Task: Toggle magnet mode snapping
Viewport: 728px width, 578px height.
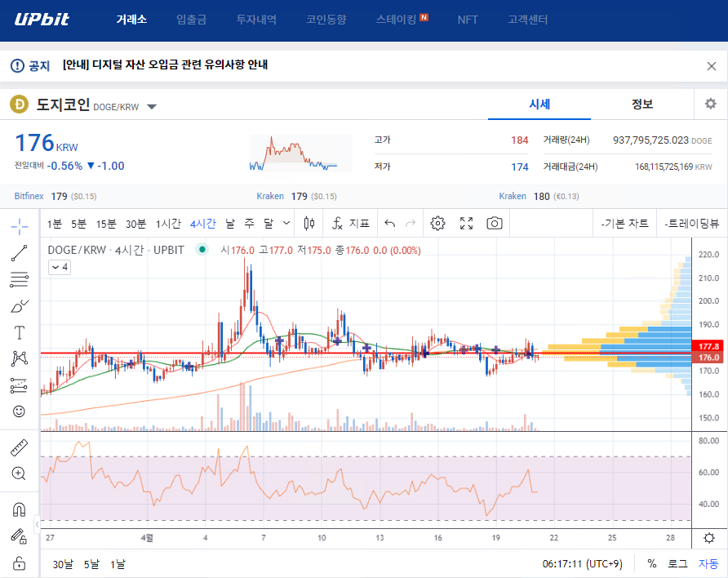Action: (19, 509)
